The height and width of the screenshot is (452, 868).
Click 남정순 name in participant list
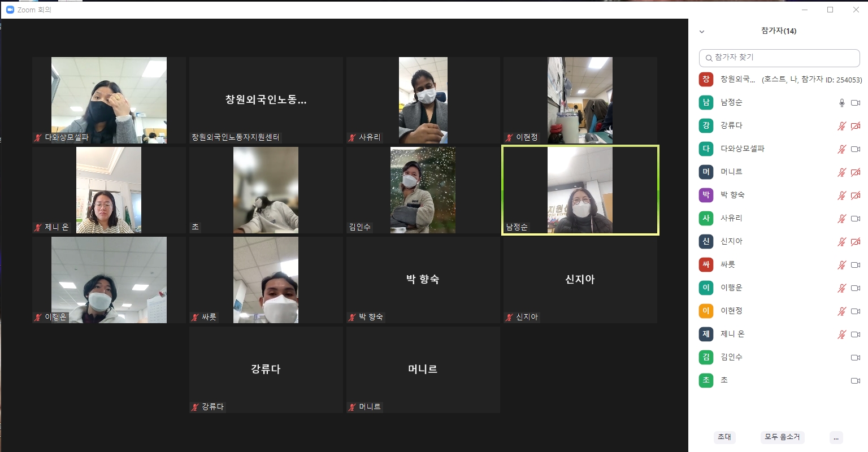(731, 102)
